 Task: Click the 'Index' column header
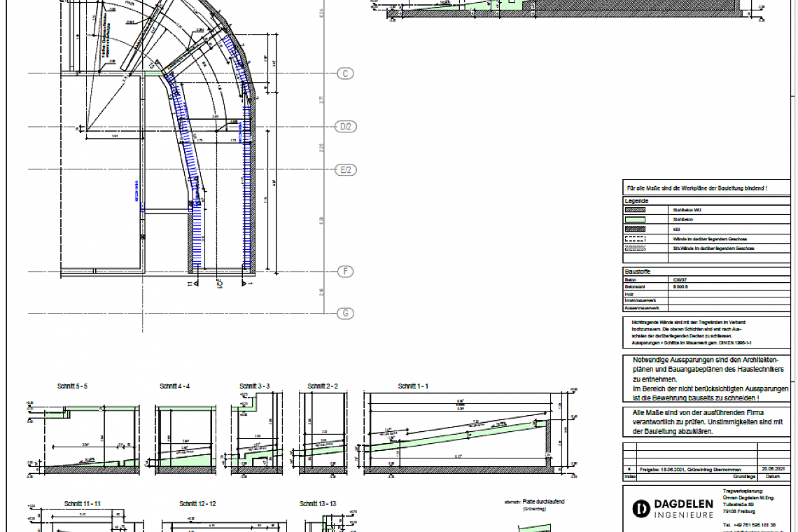[x=629, y=477]
